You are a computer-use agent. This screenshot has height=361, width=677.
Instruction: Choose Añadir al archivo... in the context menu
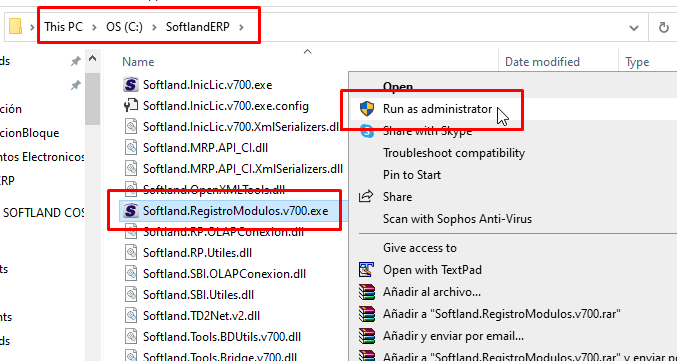pyautogui.click(x=432, y=292)
